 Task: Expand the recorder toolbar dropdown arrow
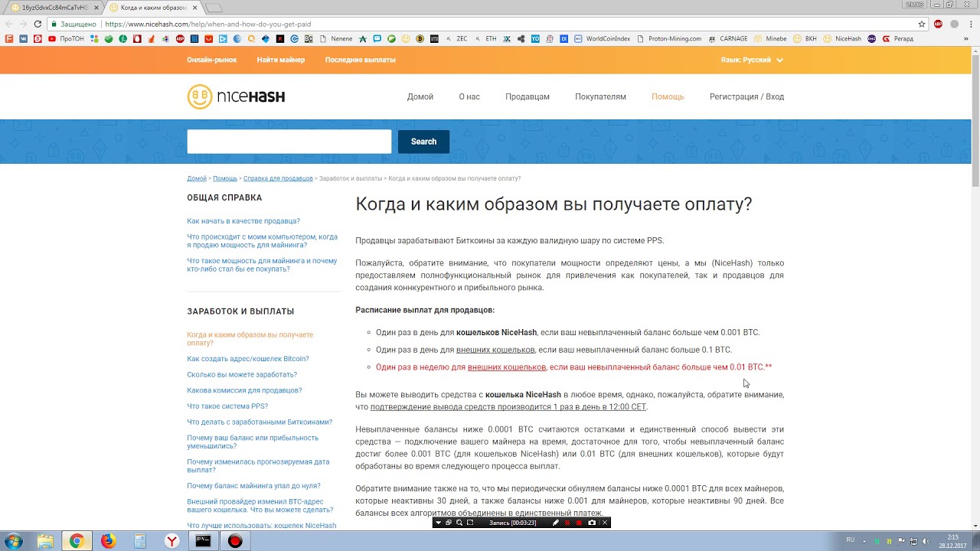438,523
